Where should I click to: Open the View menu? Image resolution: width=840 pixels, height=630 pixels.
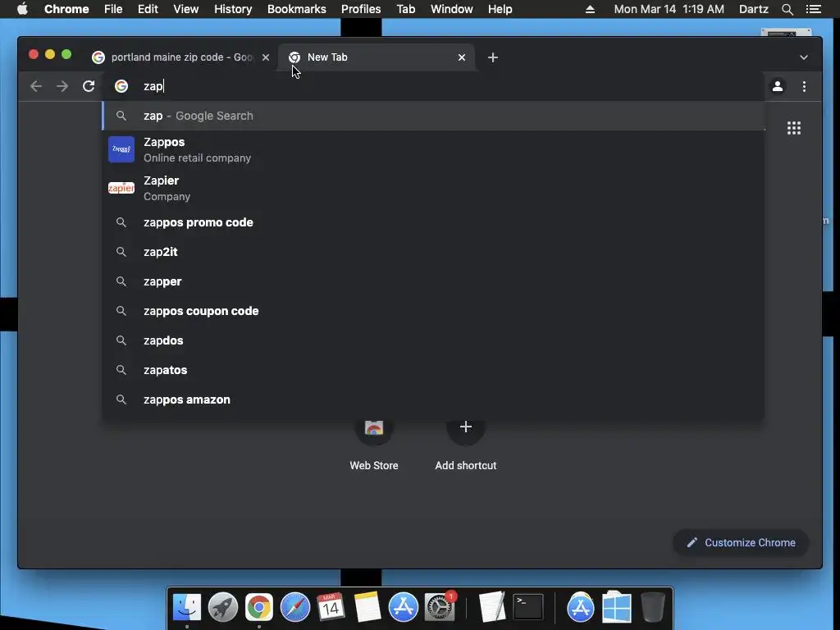tap(186, 9)
